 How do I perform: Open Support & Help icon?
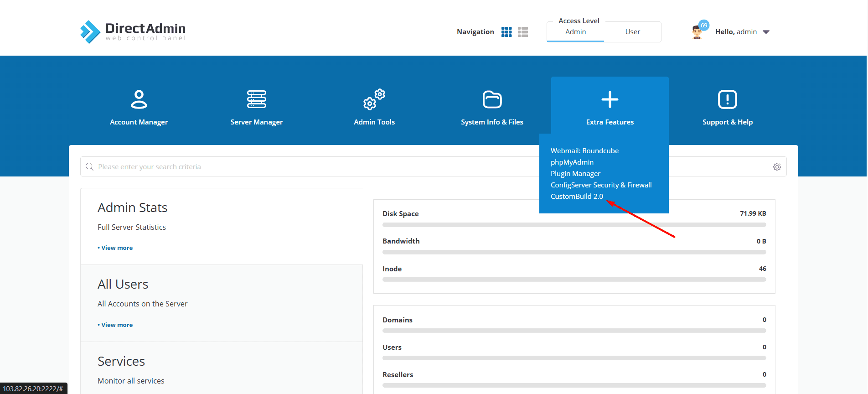727,99
